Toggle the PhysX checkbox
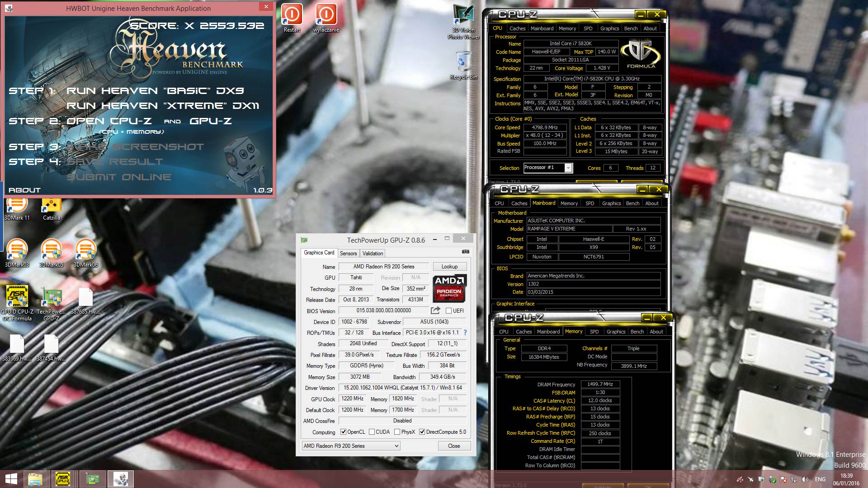 coord(397,432)
